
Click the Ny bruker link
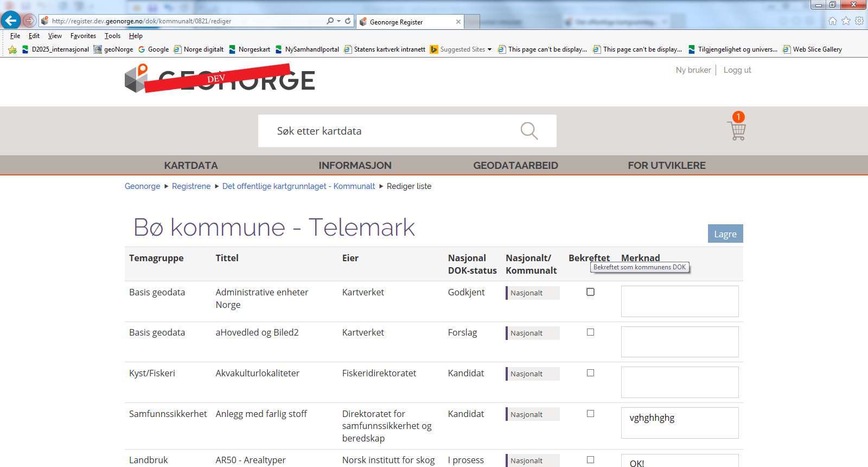(x=693, y=70)
